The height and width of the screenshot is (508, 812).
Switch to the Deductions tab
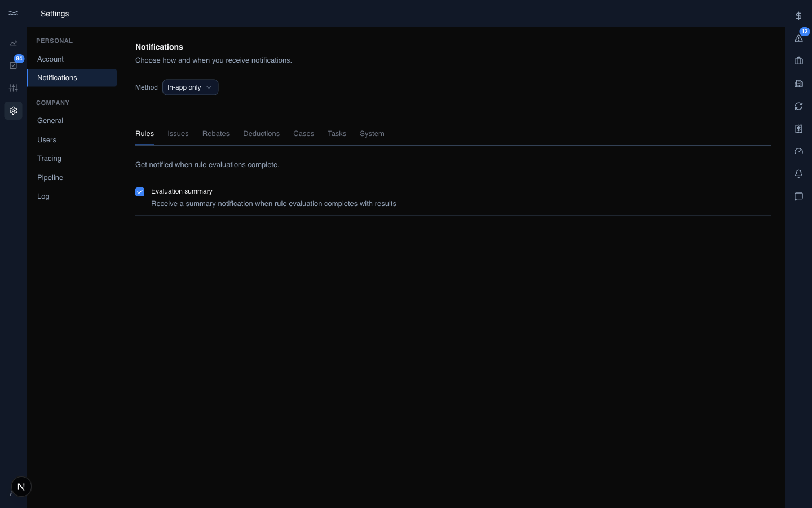pos(261,134)
